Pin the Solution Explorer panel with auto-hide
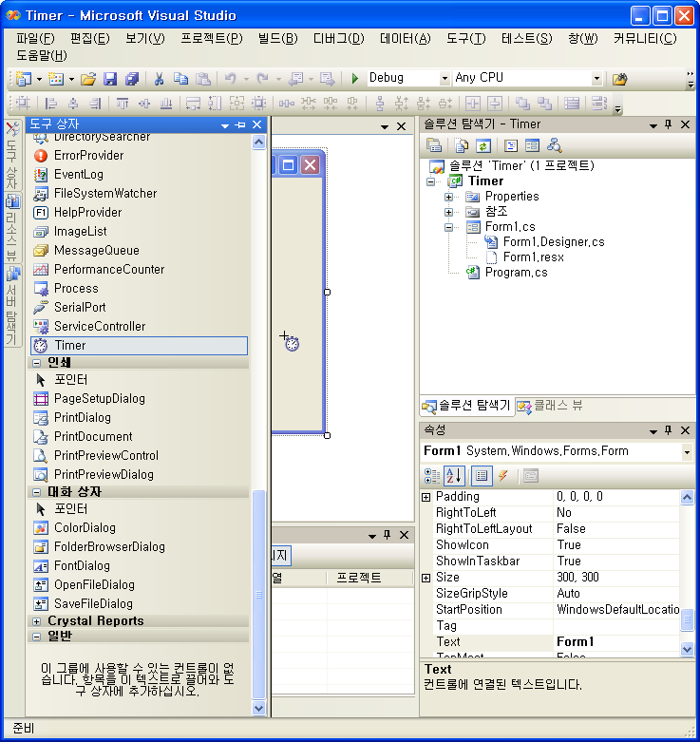Viewport: 700px width, 742px height. tap(668, 124)
